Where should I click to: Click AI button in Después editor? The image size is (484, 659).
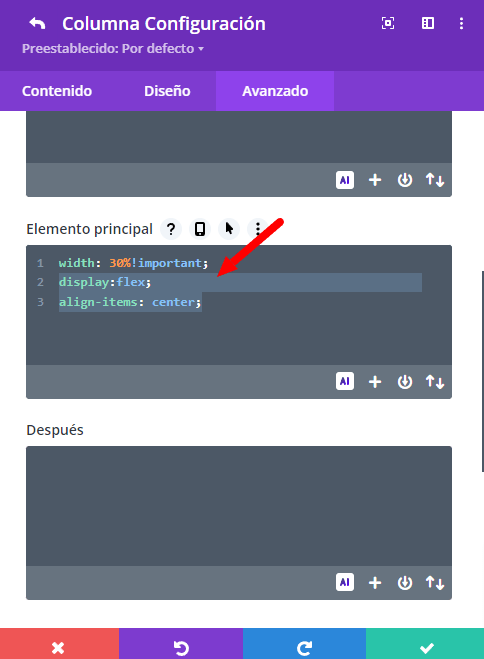pos(345,583)
